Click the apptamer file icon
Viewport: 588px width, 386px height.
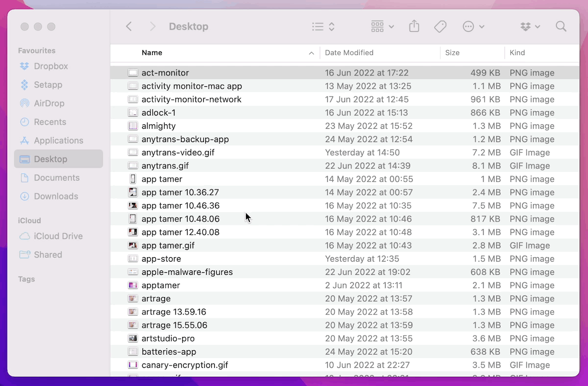pos(133,285)
